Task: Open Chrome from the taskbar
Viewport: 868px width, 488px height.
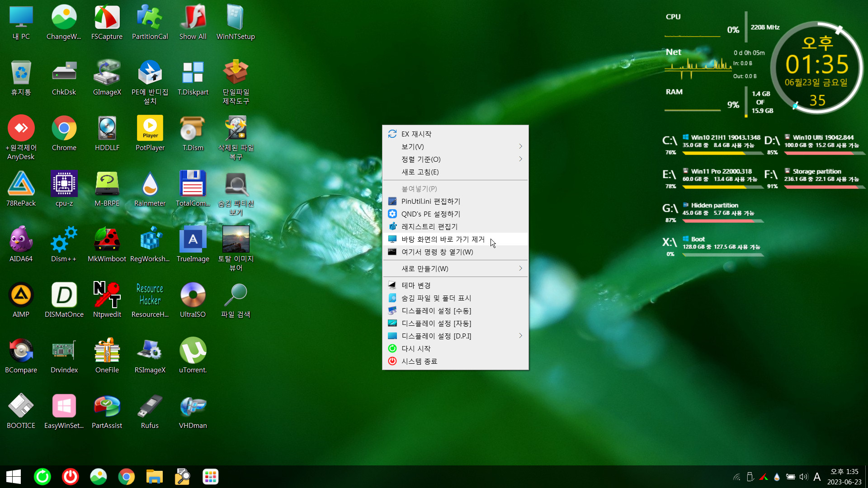Action: [x=127, y=477]
